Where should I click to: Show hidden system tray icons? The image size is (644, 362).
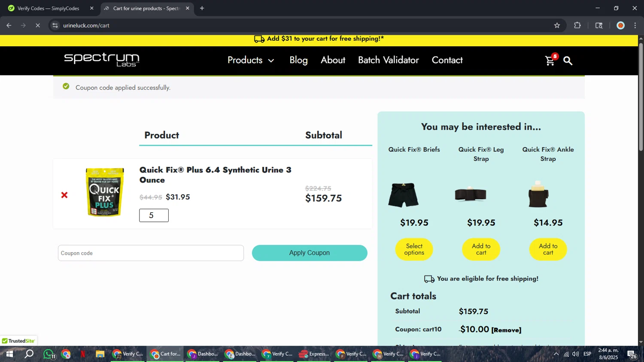(556, 354)
